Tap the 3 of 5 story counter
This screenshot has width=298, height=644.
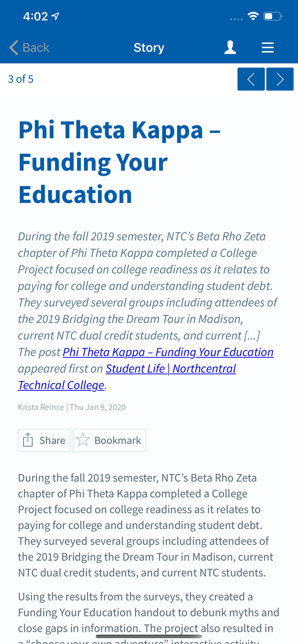[21, 79]
